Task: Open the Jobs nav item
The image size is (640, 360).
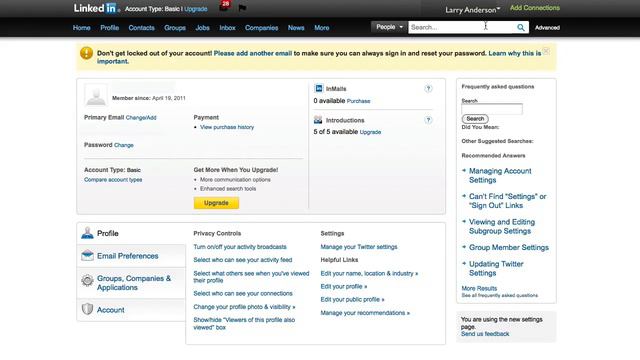Action: click(202, 28)
